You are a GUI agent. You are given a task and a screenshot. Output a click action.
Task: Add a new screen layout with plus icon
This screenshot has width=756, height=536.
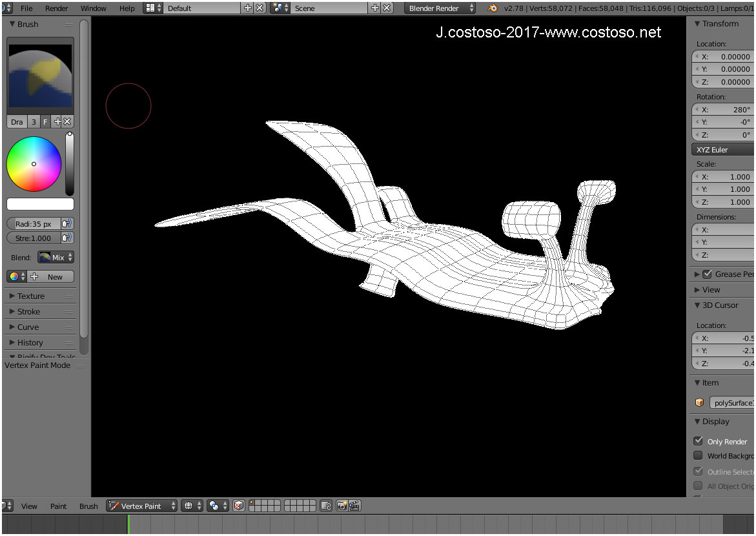pos(248,8)
